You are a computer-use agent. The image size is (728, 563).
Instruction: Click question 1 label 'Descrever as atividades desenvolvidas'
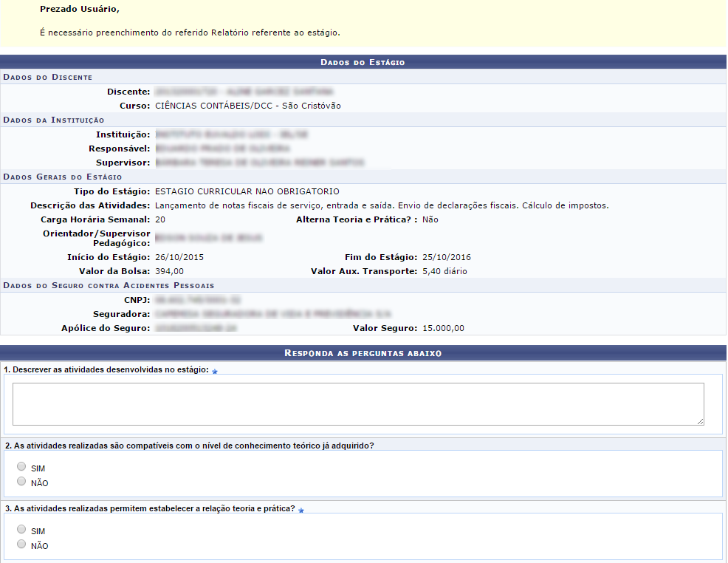coord(106,369)
